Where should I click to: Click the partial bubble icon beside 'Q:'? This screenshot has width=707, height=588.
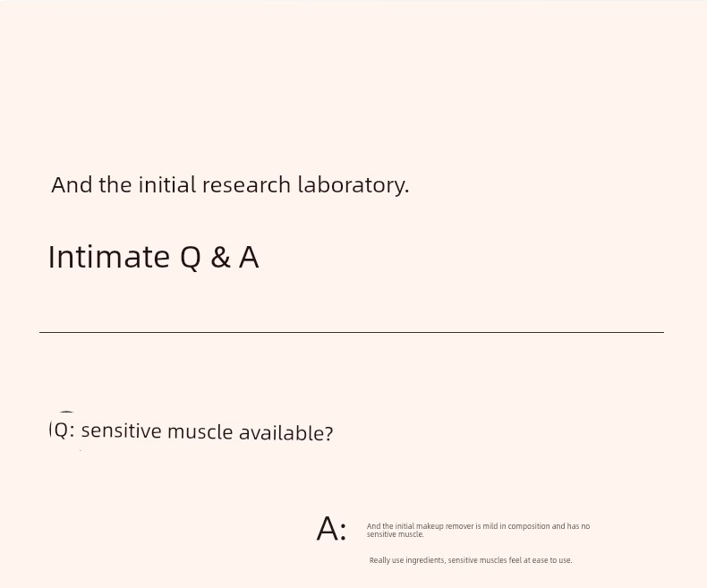click(x=65, y=415)
